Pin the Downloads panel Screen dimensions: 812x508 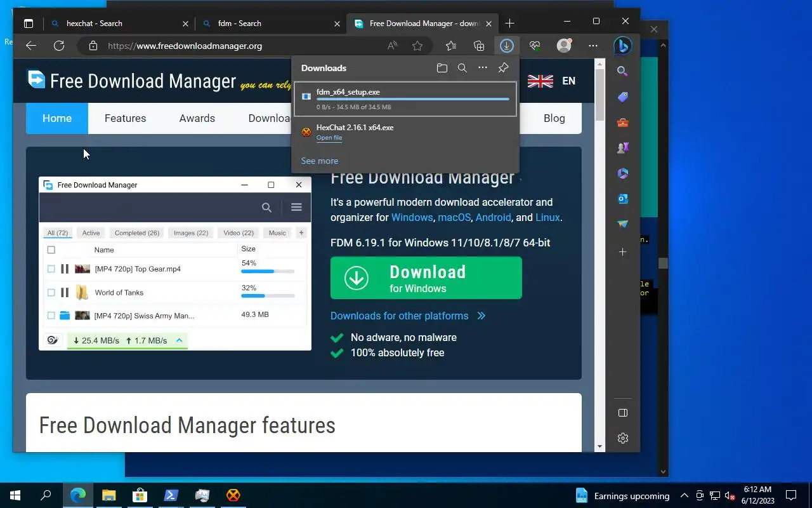click(504, 68)
